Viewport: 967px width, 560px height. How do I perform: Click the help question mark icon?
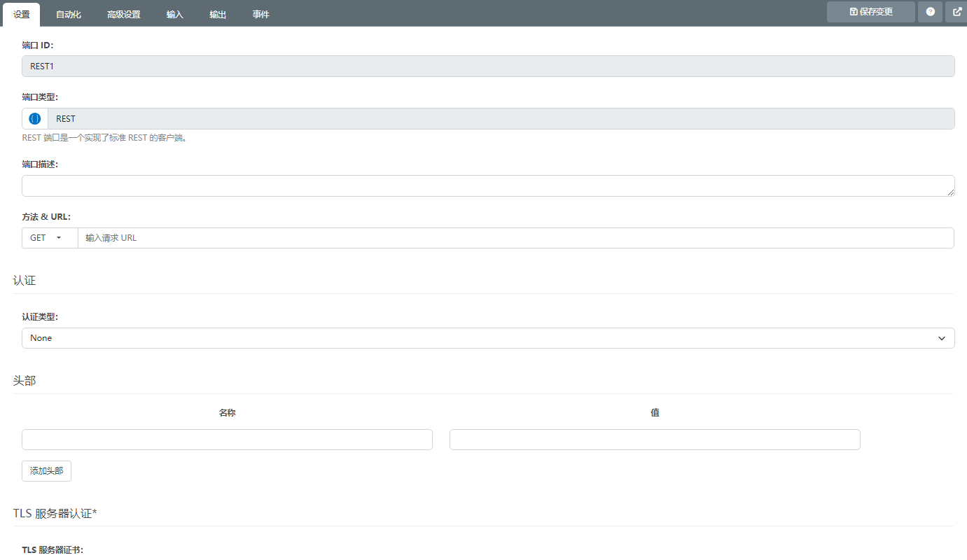coord(930,12)
